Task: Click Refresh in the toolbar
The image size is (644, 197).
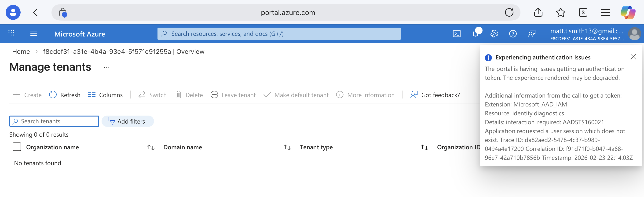Action: (x=65, y=95)
